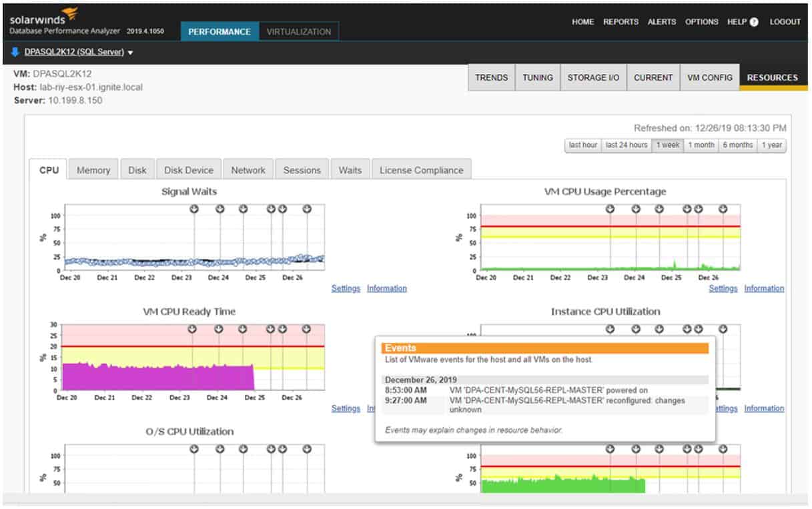
Task: Click the blue down arrow beside DPASQL2K12
Action: click(x=15, y=51)
